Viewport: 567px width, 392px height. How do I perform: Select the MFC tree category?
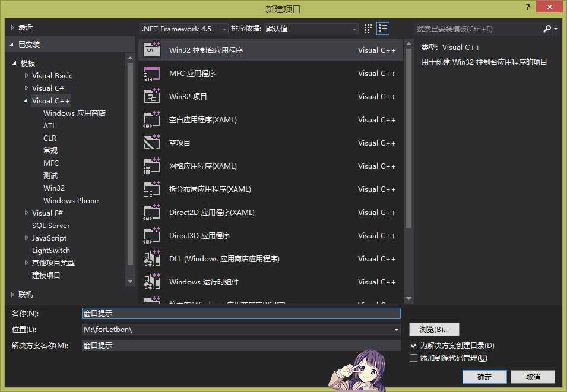click(51, 163)
